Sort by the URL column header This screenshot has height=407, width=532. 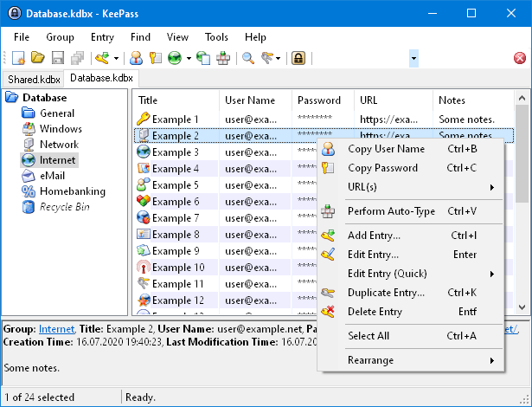pos(394,100)
